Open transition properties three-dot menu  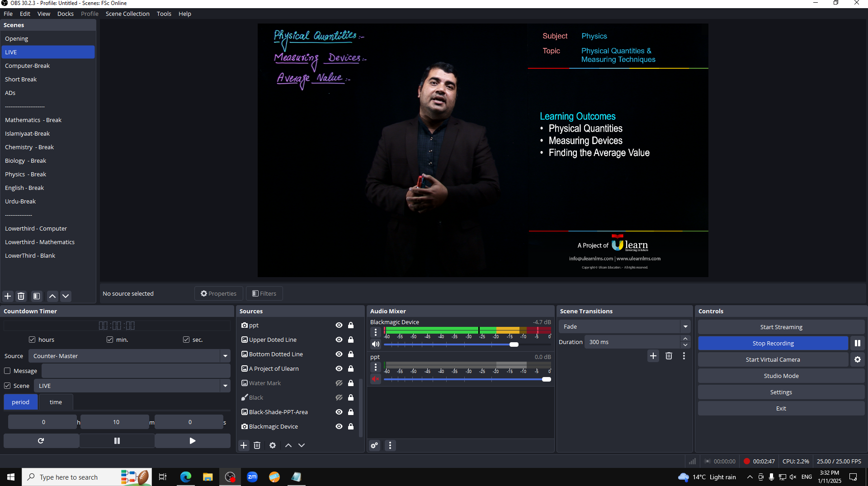(684, 356)
